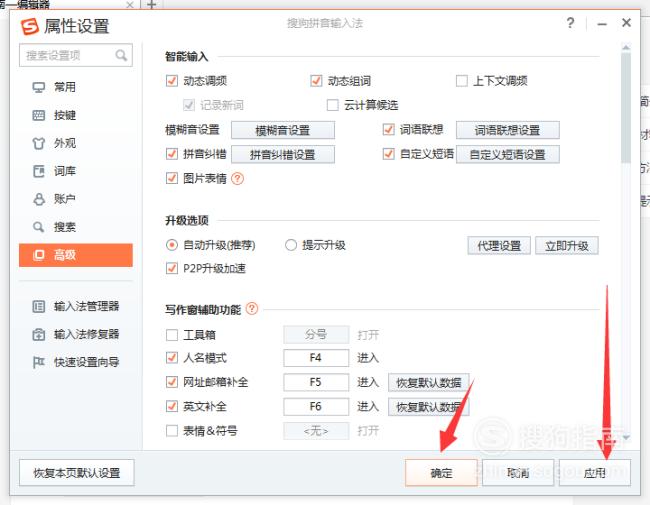Image resolution: width=650 pixels, height=505 pixels.
Task: Toggle the 拼音纠错 checkbox
Action: tap(172, 154)
